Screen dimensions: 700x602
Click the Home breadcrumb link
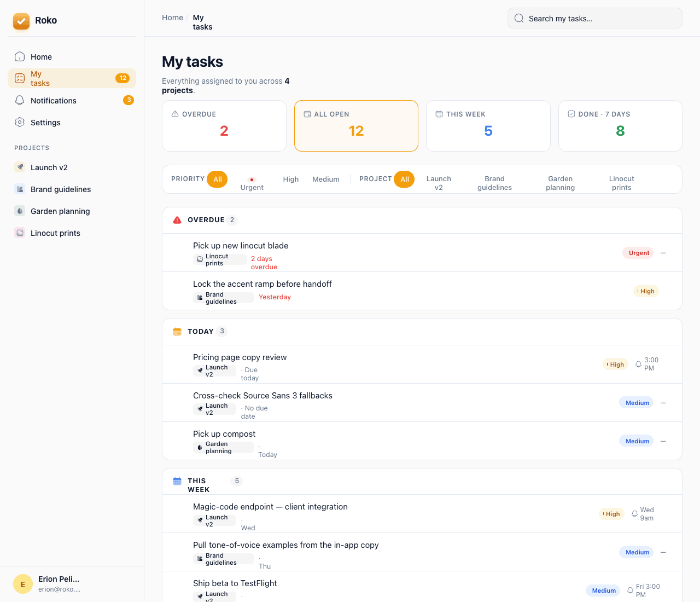tap(172, 18)
